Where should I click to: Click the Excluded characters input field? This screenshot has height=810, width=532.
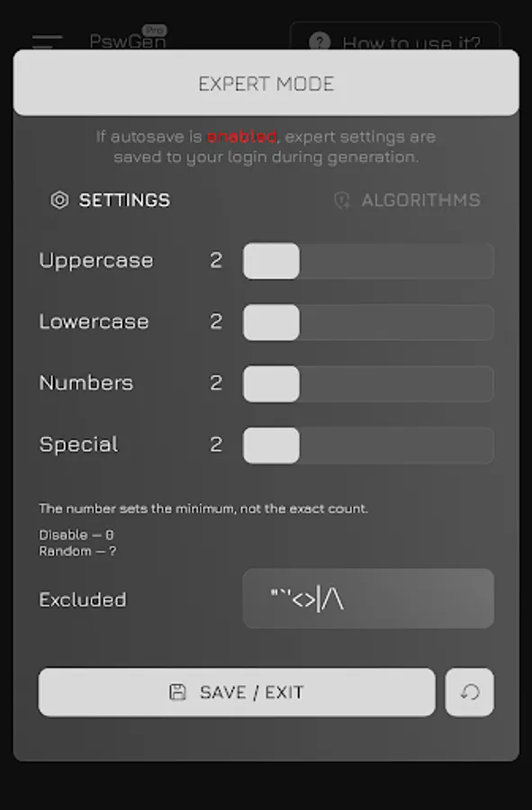pyautogui.click(x=368, y=598)
